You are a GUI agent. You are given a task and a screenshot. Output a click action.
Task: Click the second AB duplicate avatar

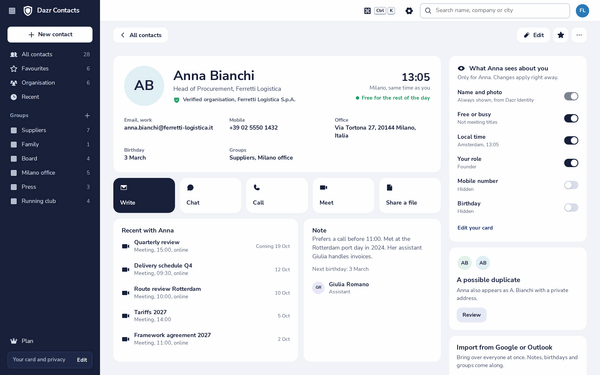click(483, 263)
